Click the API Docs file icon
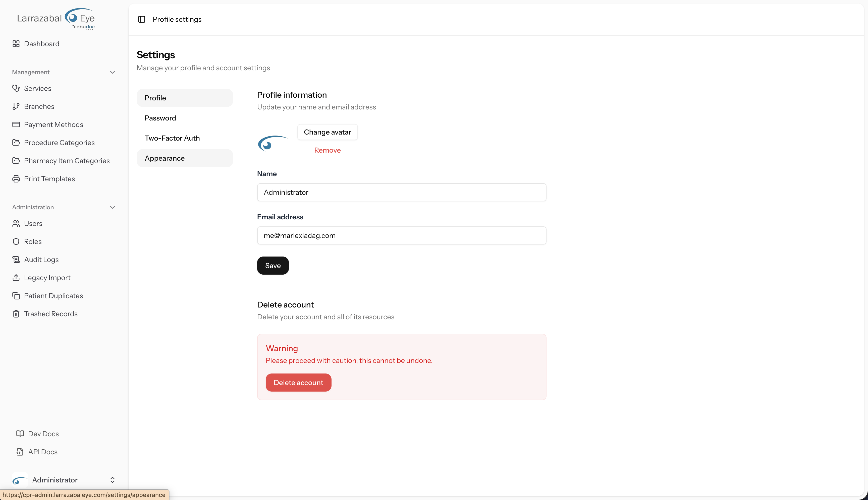This screenshot has height=500, width=868. pos(20,452)
